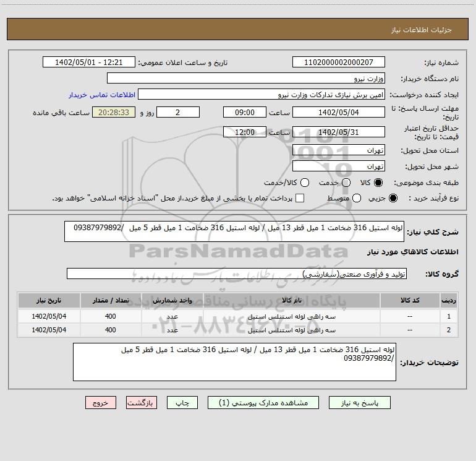Image resolution: width=476 pixels, height=461 pixels.
Task: Click the تاریخ نیاز column header
Action: coord(49,300)
